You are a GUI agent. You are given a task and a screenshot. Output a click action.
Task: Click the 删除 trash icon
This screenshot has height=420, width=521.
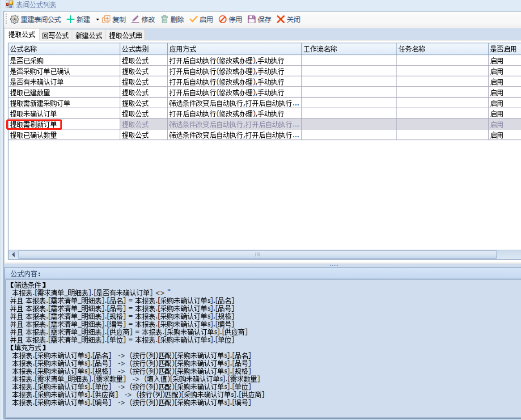pyautogui.click(x=165, y=20)
